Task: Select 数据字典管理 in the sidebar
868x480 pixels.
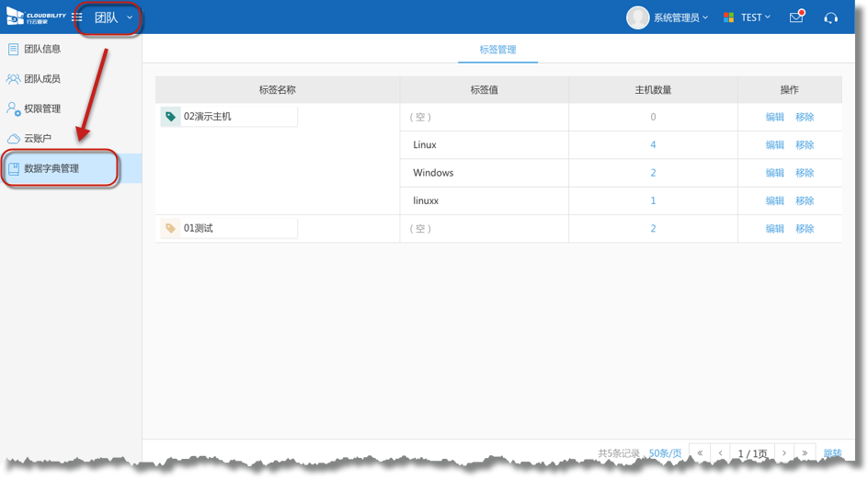Action: coord(51,168)
